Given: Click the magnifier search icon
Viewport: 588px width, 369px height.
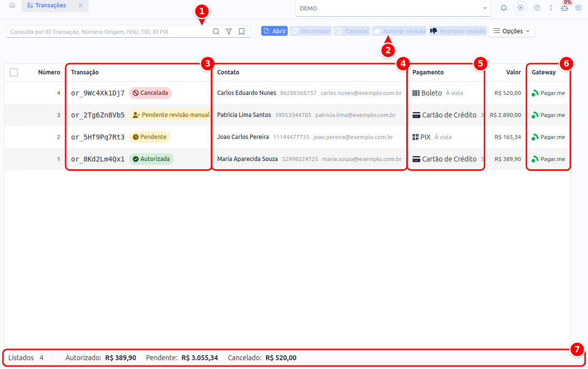Looking at the screenshot, I should [x=216, y=31].
